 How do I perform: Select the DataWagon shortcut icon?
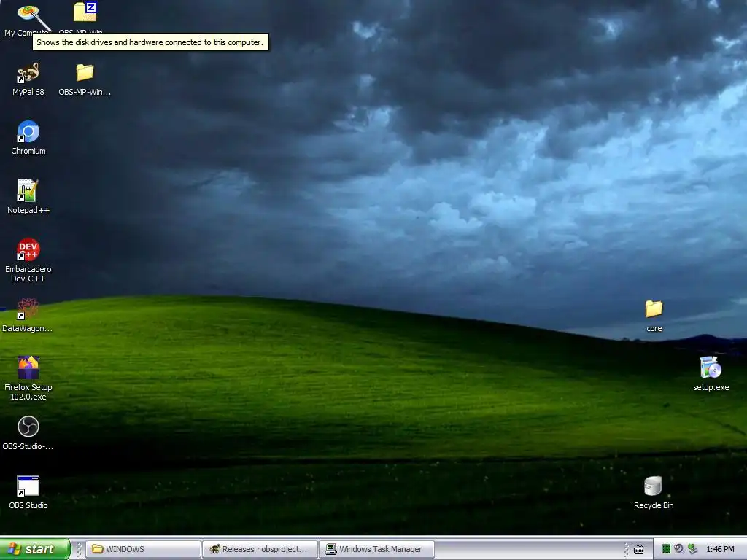click(28, 308)
